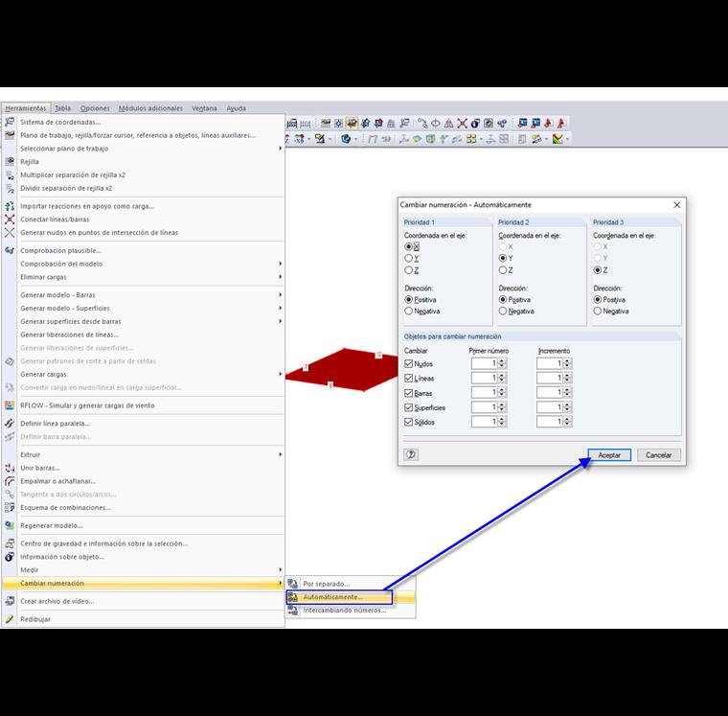Click the Intercambiando números submenu icon
728x716 pixels.
pos(292,610)
